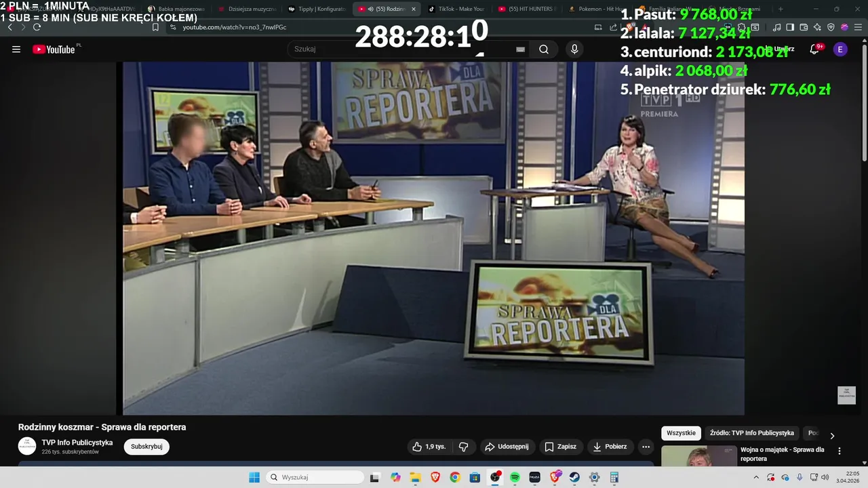Dislike the video with thumbs down
Viewport: 868px width, 488px height.
[x=464, y=447]
